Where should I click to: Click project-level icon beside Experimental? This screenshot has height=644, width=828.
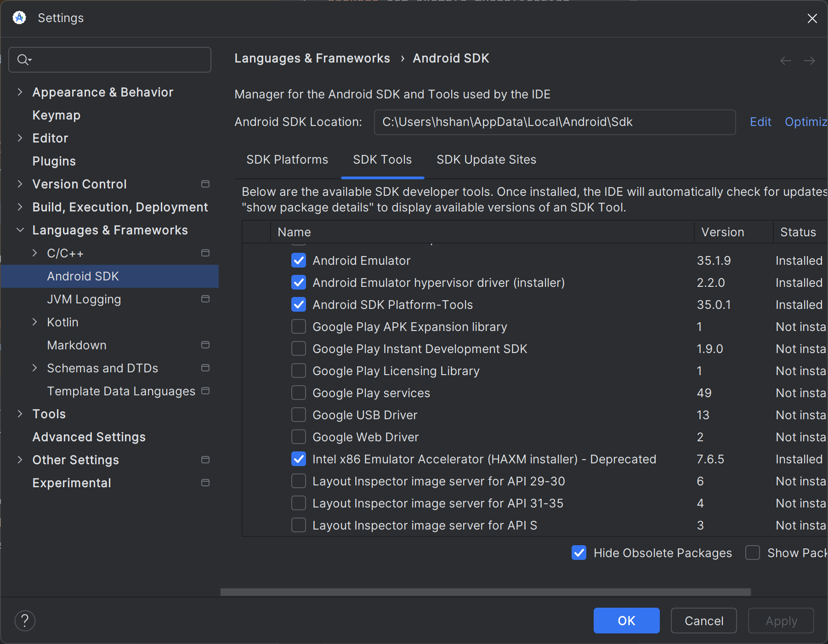point(205,483)
